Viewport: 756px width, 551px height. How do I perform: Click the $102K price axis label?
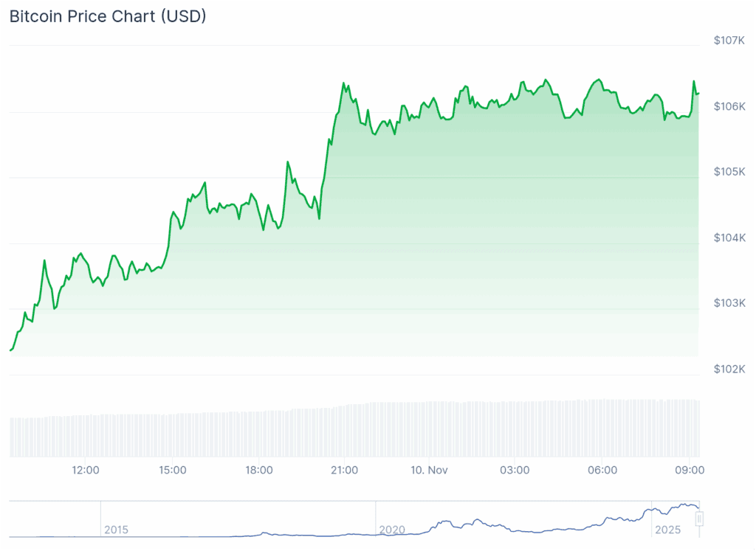(729, 369)
